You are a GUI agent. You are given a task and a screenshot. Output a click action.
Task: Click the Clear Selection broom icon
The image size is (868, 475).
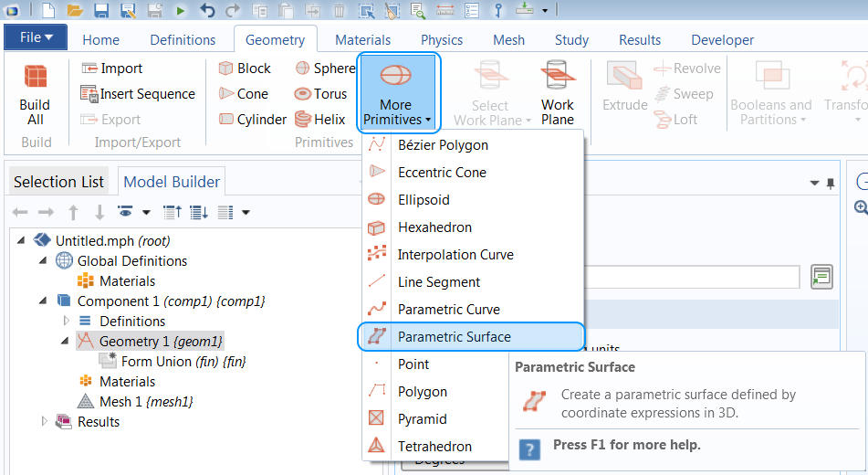pyautogui.click(x=392, y=10)
